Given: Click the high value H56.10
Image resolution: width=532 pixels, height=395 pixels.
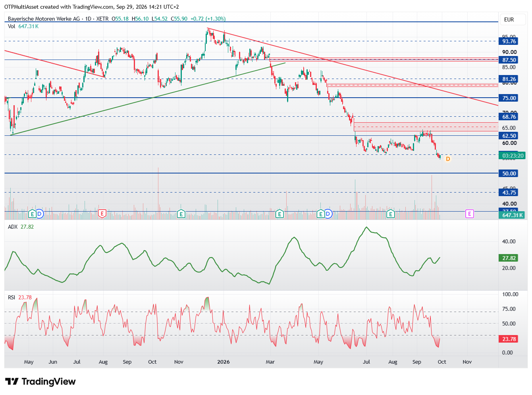Looking at the screenshot, I should click(x=140, y=19).
